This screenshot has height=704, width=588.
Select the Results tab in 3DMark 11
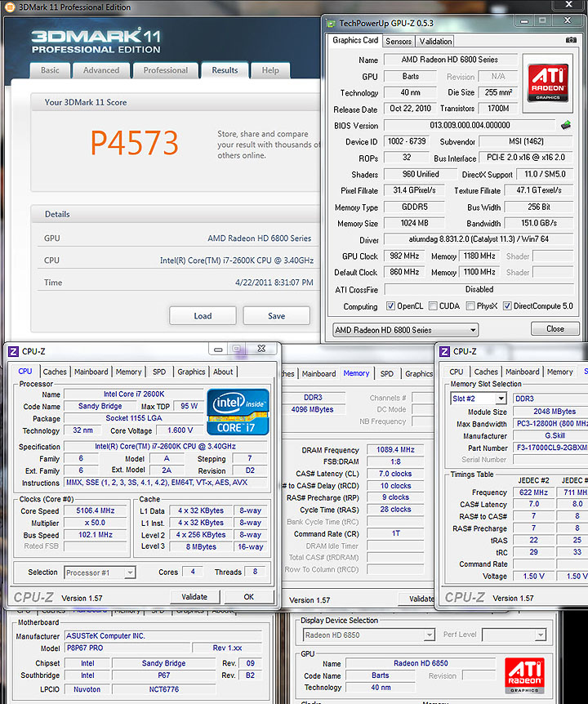point(225,70)
